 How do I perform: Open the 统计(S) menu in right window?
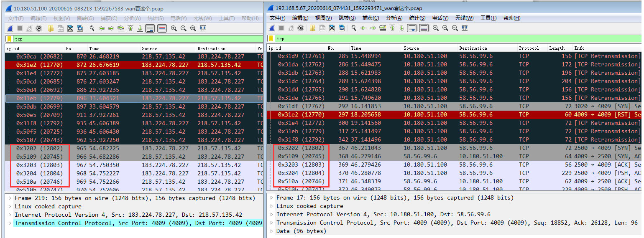[x=417, y=18]
